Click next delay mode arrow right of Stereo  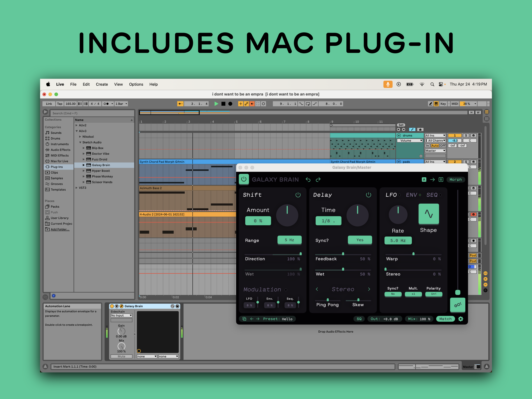point(369,289)
